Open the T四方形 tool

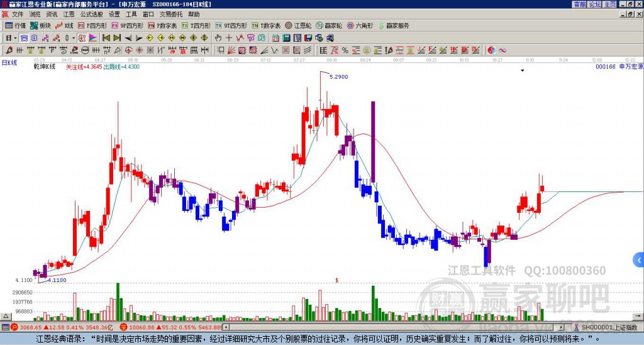(x=196, y=25)
